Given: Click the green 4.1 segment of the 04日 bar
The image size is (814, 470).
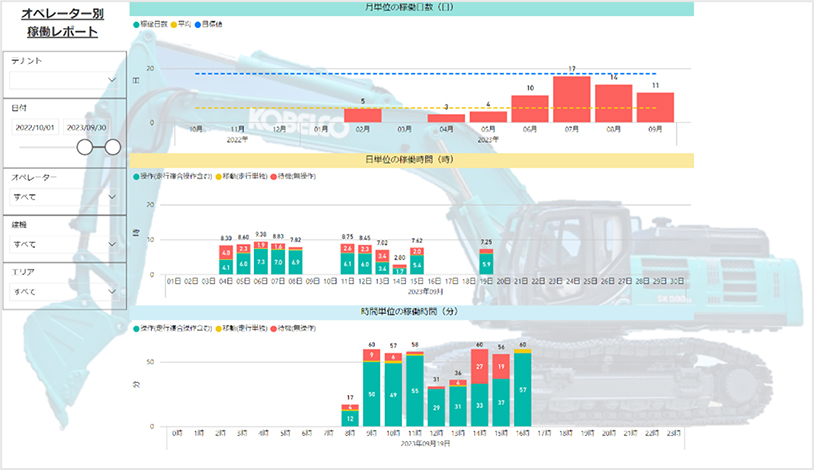Looking at the screenshot, I should coord(226,267).
